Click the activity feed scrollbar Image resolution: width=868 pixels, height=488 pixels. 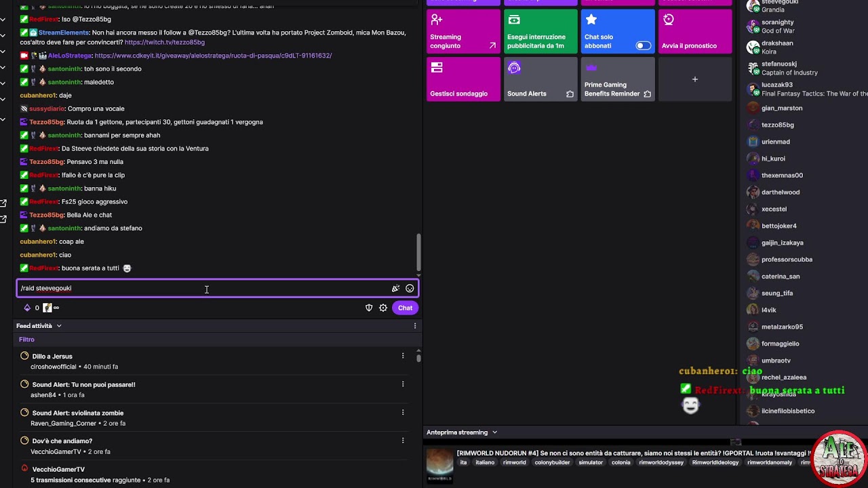(x=418, y=357)
